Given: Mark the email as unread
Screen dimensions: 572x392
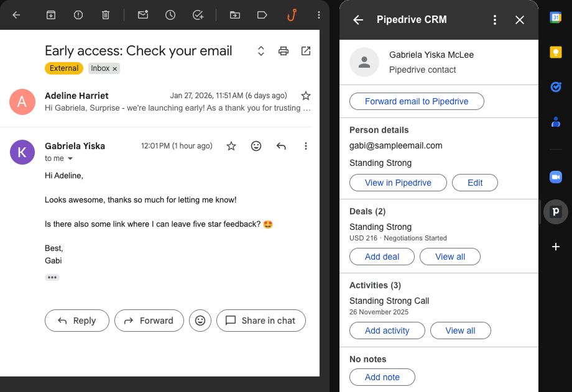Looking at the screenshot, I should 143,15.
